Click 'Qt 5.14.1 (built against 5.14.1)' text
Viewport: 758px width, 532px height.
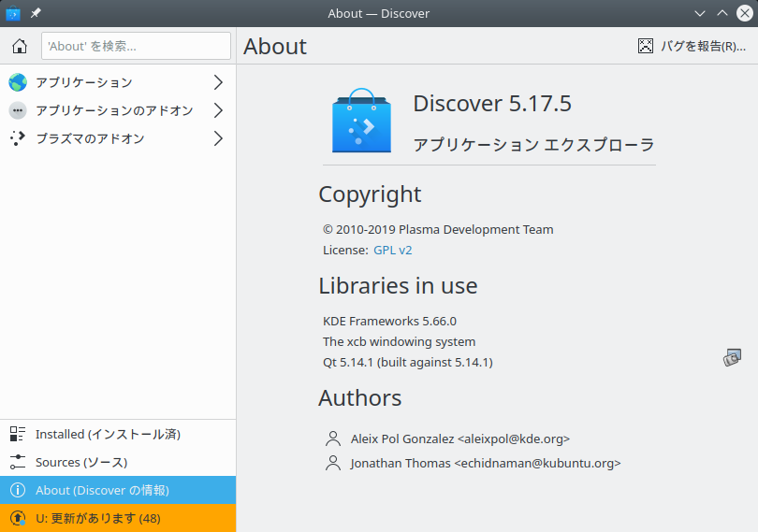click(407, 363)
